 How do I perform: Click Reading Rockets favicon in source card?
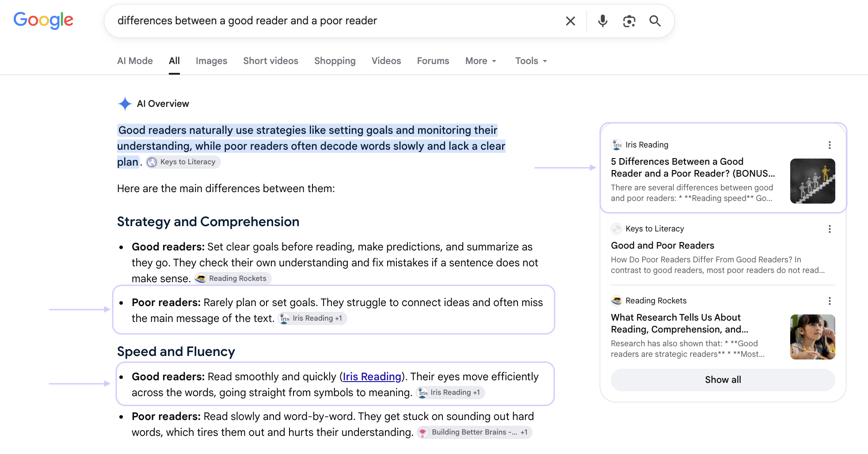click(x=617, y=301)
